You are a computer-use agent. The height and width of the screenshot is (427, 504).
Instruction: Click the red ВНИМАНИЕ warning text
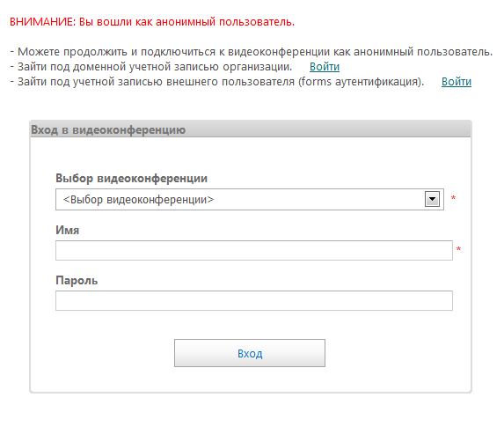[152, 22]
